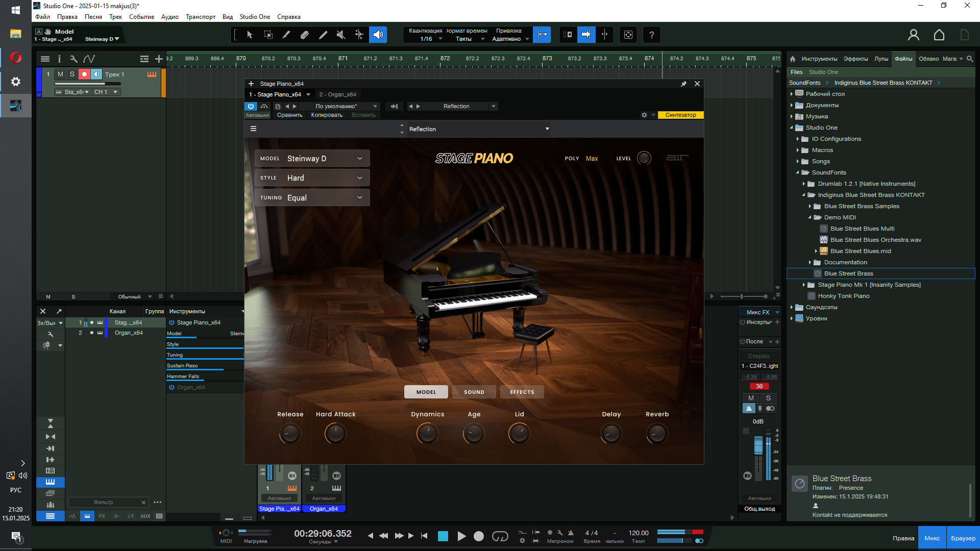Open plugin window settings gear
The width and height of the screenshot is (980, 551).
(644, 115)
